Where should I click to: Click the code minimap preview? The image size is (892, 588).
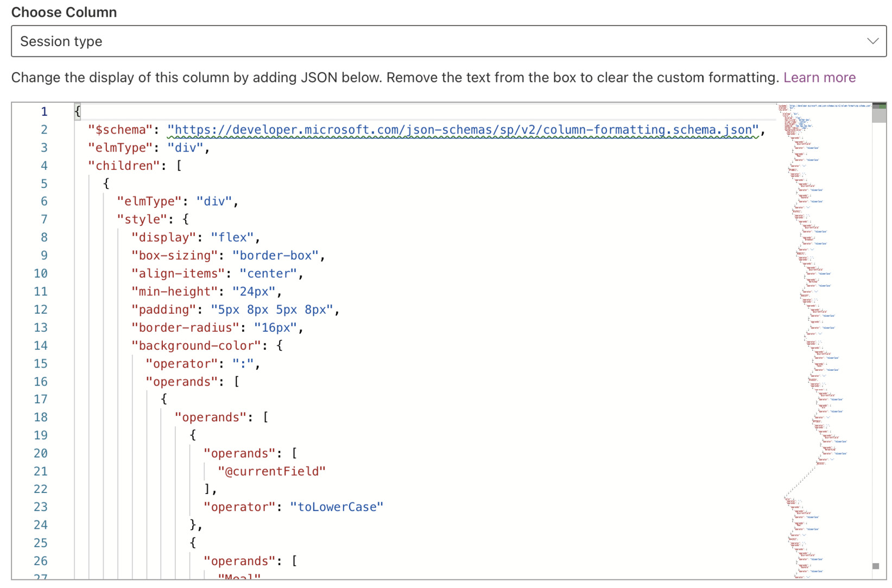824,340
